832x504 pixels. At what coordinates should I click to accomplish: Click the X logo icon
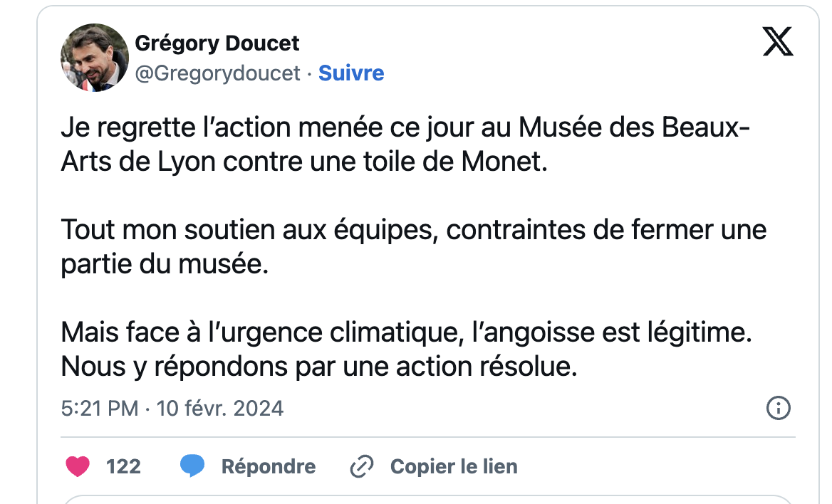click(778, 42)
